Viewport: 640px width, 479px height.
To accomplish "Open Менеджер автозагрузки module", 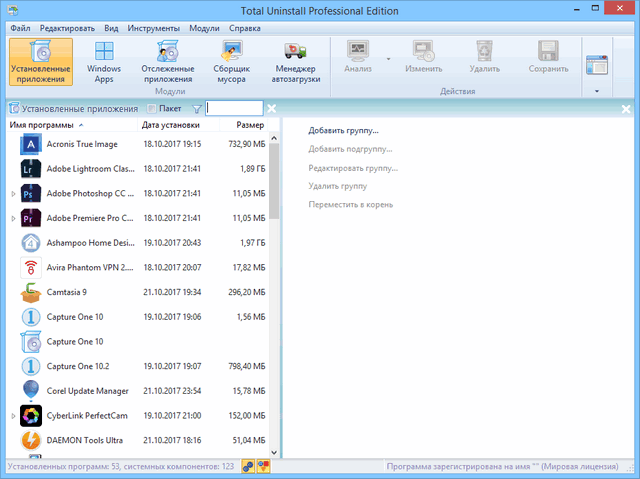I will click(x=295, y=62).
